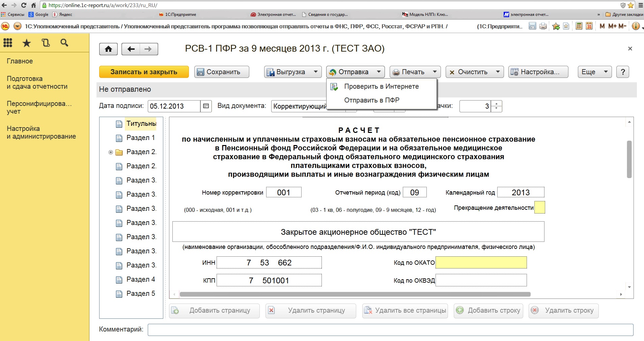Open the sections grid menu icon
Screen dimensions: 644x341
click(8, 42)
